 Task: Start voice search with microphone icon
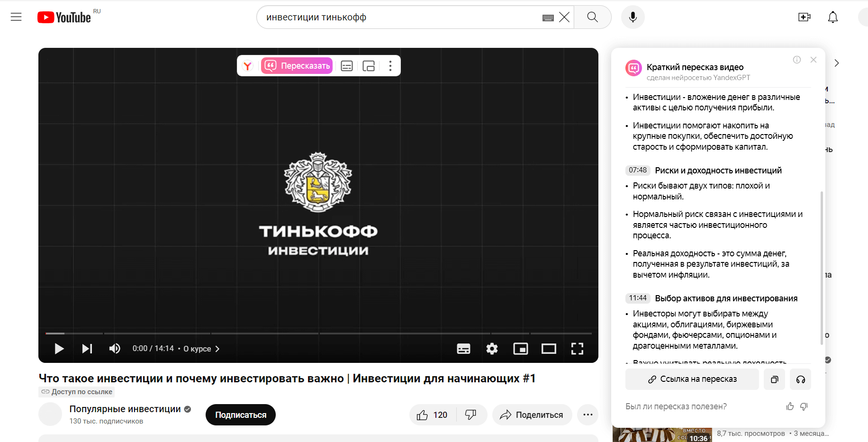coord(633,18)
